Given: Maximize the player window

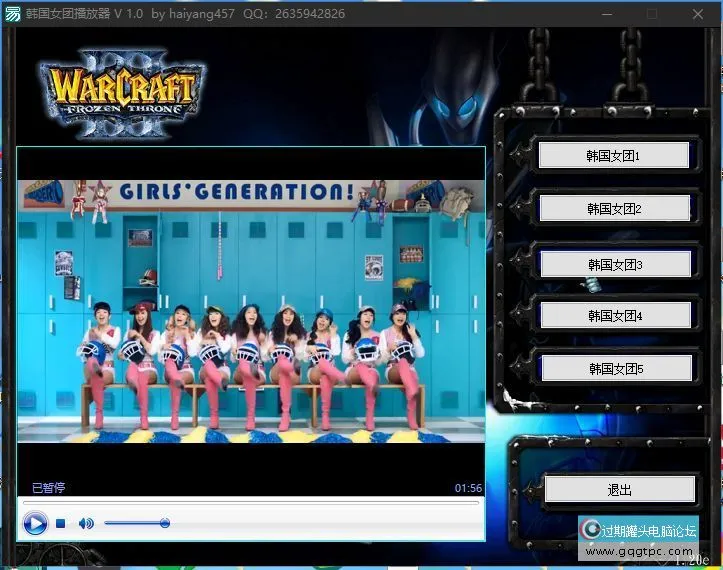Looking at the screenshot, I should coord(652,14).
